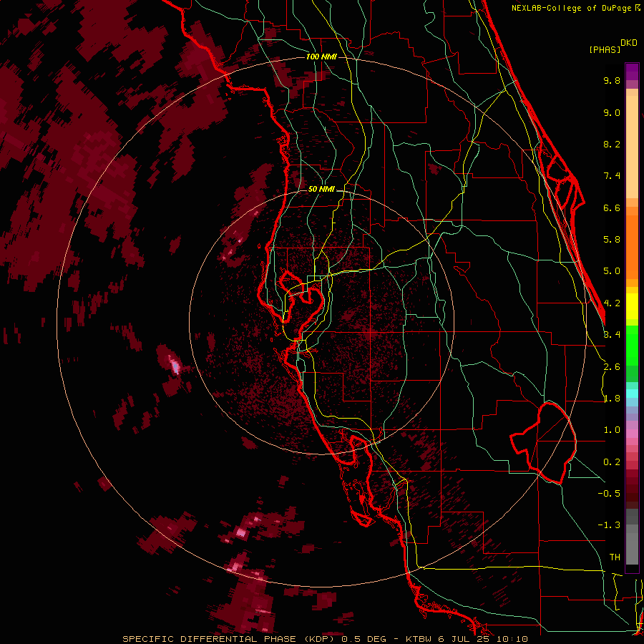Click the 9.0 value on the color scale

click(612, 112)
